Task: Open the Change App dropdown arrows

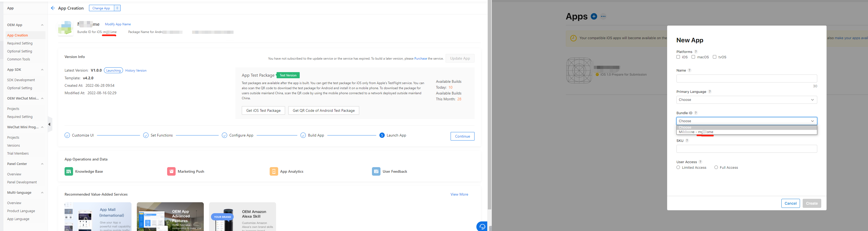Action: coord(117,8)
